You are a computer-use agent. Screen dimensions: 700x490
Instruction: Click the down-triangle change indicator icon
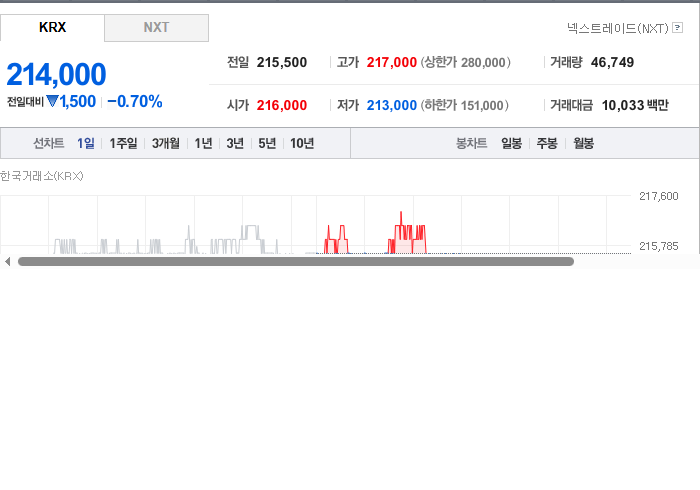pyautogui.click(x=52, y=102)
